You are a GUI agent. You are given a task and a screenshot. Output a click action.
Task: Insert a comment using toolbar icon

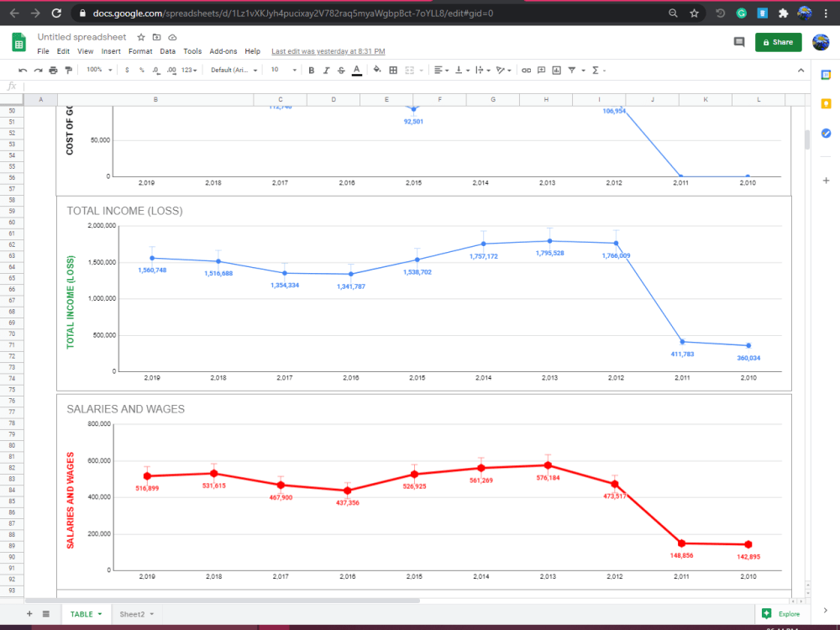pyautogui.click(x=541, y=70)
